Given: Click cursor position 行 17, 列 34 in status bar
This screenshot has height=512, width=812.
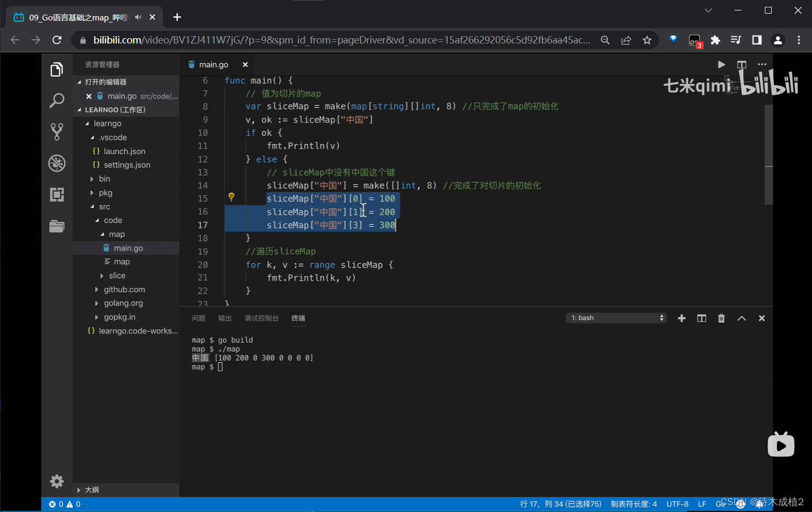Looking at the screenshot, I should [x=561, y=504].
